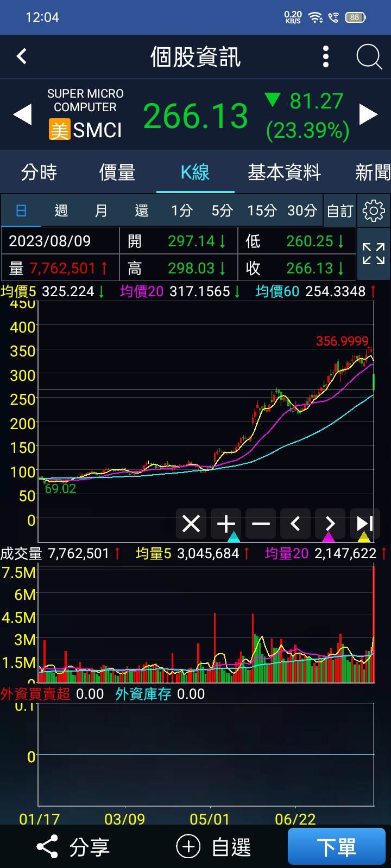391x868 pixels.
Task: Jump to the latest bar on chart
Action: 365,524
